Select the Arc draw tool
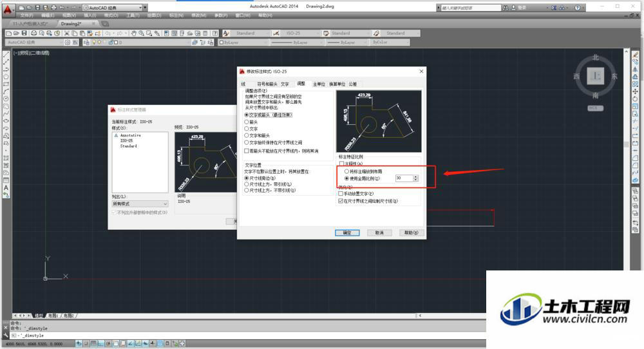Image resolution: width=644 pixels, height=349 pixels. coord(6,91)
